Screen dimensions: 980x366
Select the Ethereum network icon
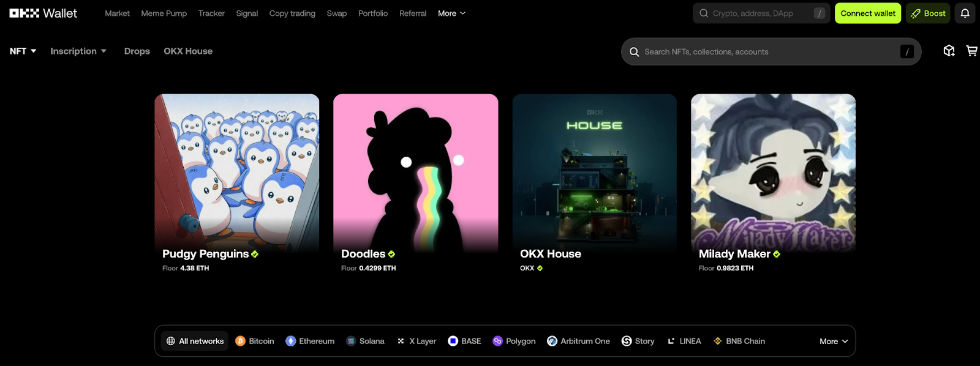point(291,342)
